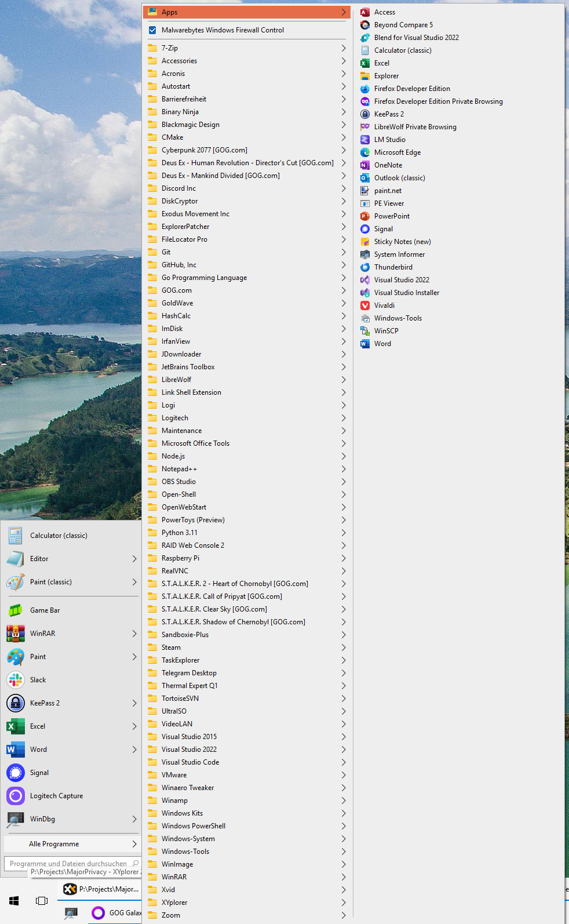This screenshot has height=924, width=569.
Task: Select Winaero Tweaker folder
Action: coord(246,788)
